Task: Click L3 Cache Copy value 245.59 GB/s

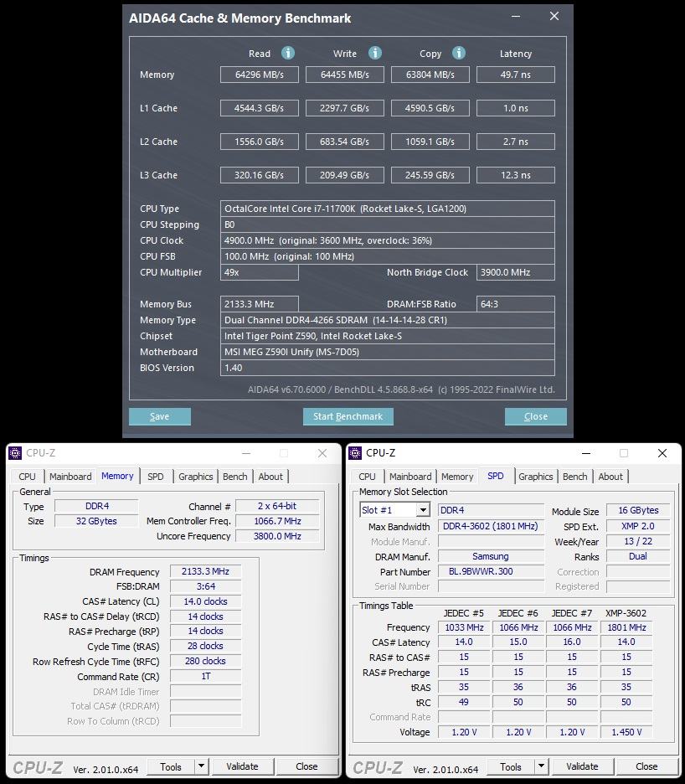Action: coord(430,175)
